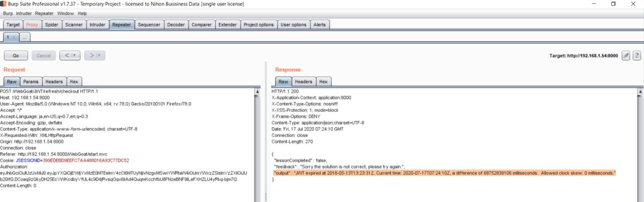
Task: Open the Help menu
Action: 82,13
